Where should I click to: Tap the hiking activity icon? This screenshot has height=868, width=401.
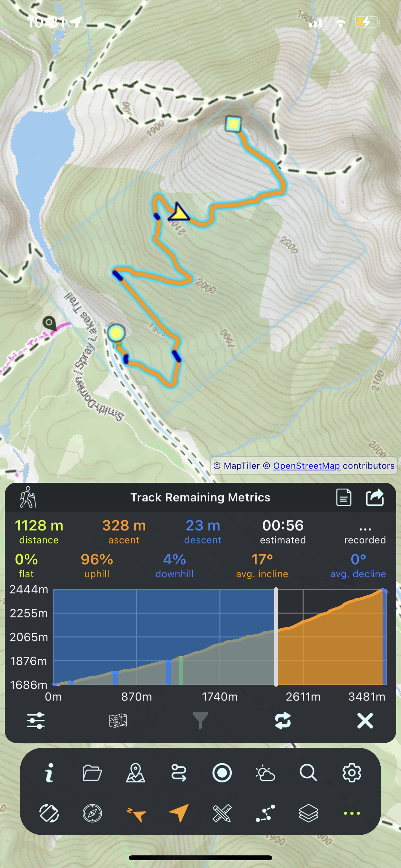click(28, 497)
